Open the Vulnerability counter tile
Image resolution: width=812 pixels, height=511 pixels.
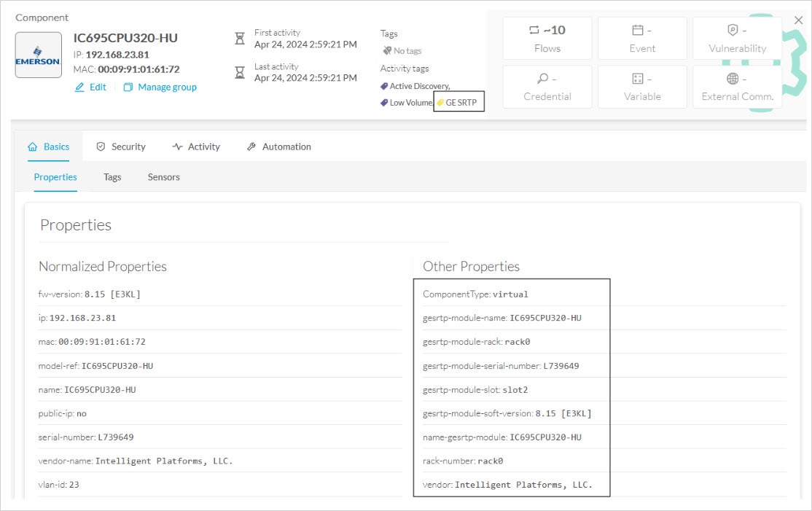click(x=737, y=39)
